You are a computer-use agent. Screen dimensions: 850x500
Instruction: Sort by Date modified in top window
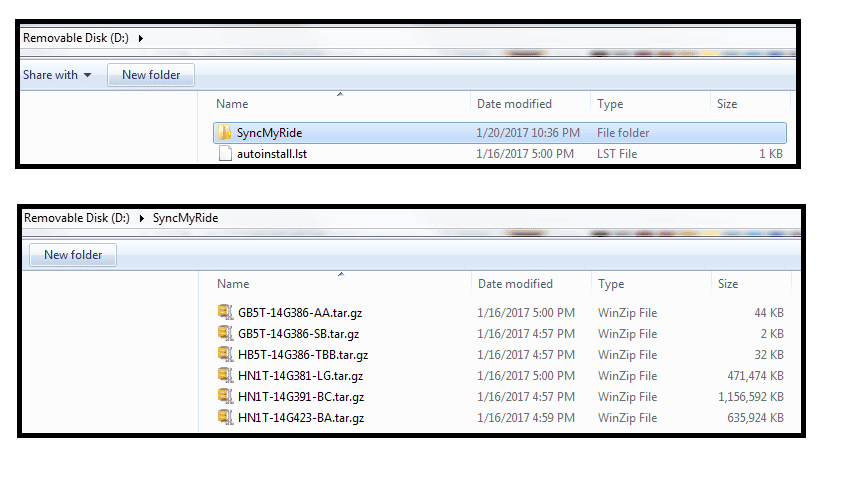tap(514, 104)
